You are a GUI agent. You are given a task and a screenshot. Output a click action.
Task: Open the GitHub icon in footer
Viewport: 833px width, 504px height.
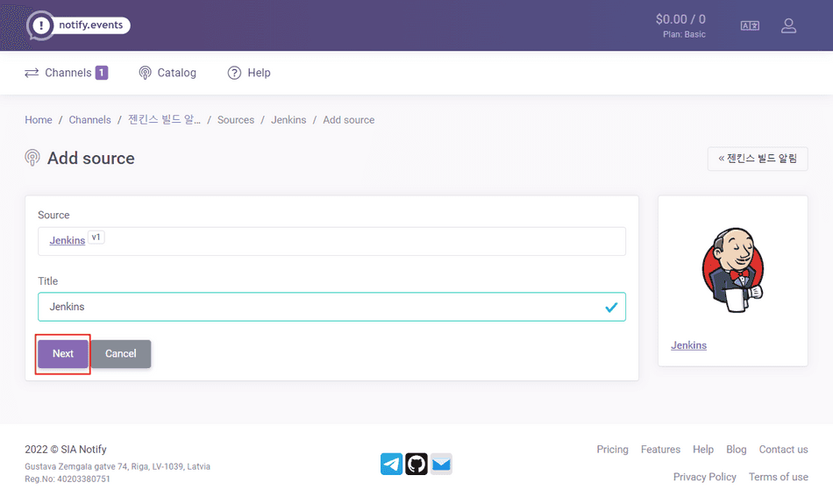416,464
